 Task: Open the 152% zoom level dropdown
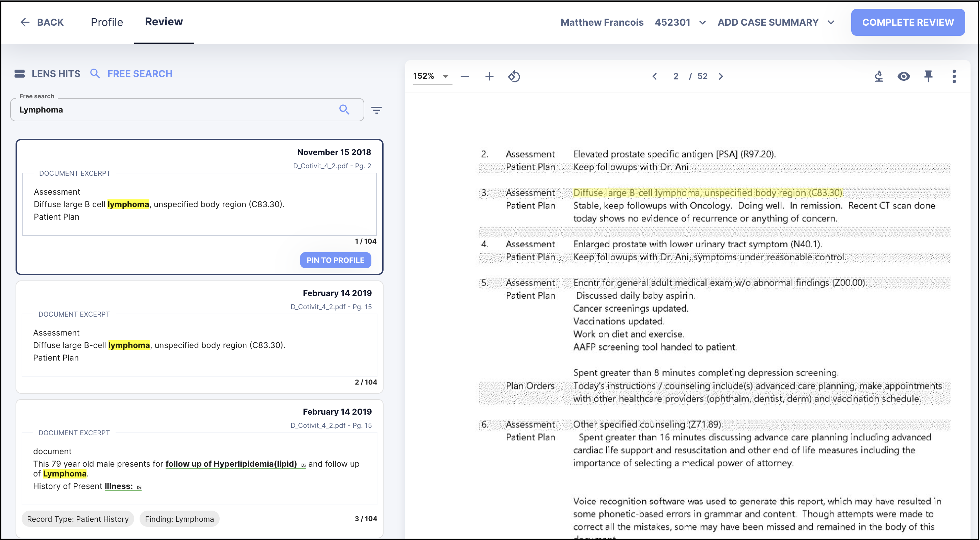click(x=432, y=76)
